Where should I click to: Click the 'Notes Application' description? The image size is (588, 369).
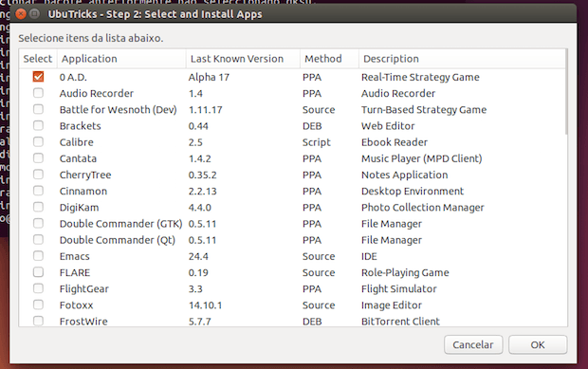tap(404, 175)
